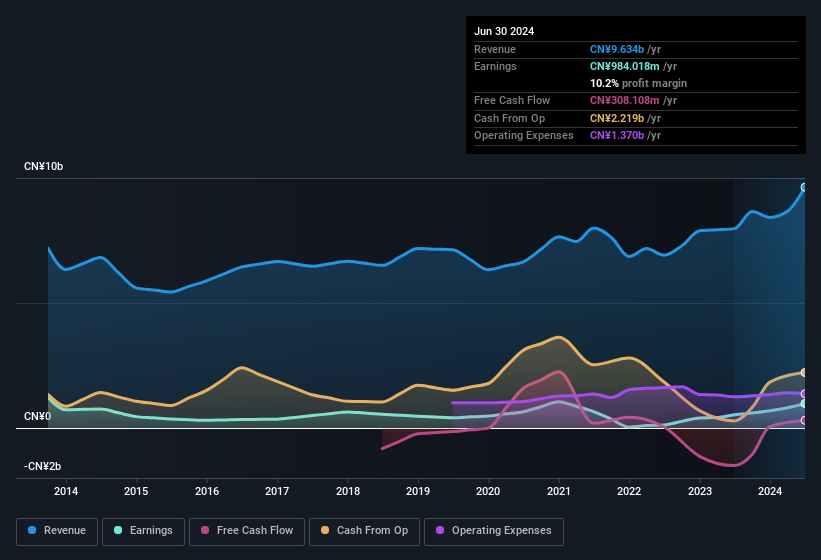
Task: Click the 2015 x-axis label
Action: [136, 491]
